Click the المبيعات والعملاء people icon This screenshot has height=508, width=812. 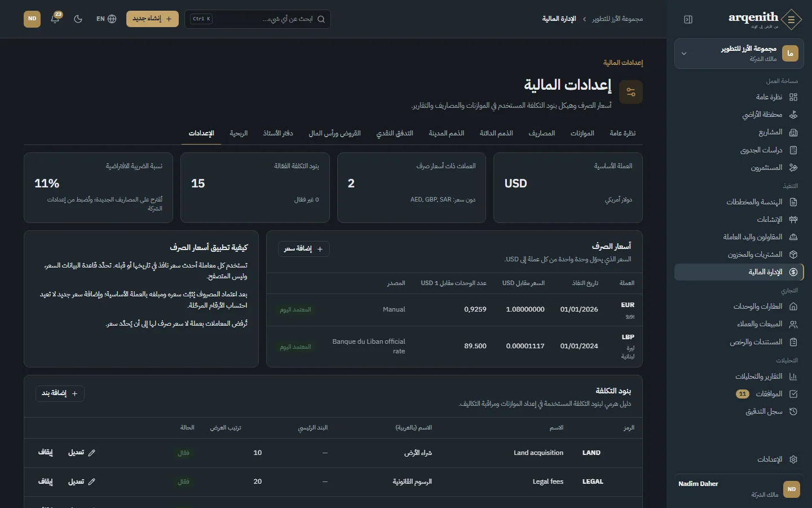click(x=793, y=324)
